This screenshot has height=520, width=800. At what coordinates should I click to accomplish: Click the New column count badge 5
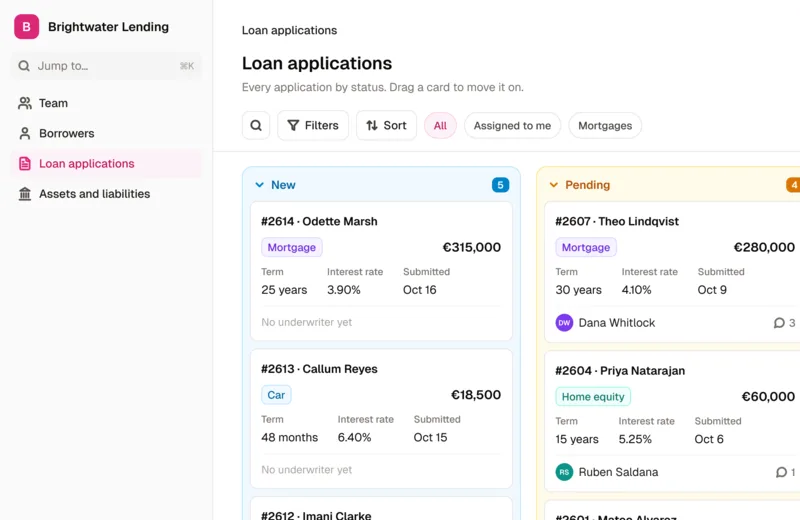click(501, 185)
